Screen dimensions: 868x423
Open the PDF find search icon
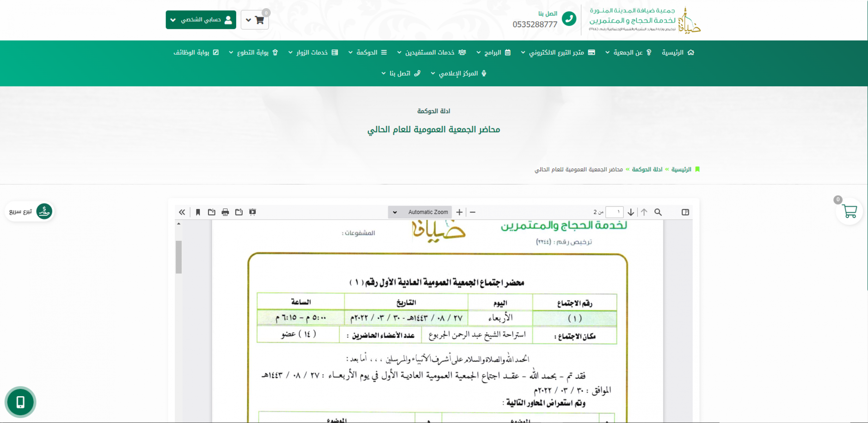pyautogui.click(x=658, y=212)
